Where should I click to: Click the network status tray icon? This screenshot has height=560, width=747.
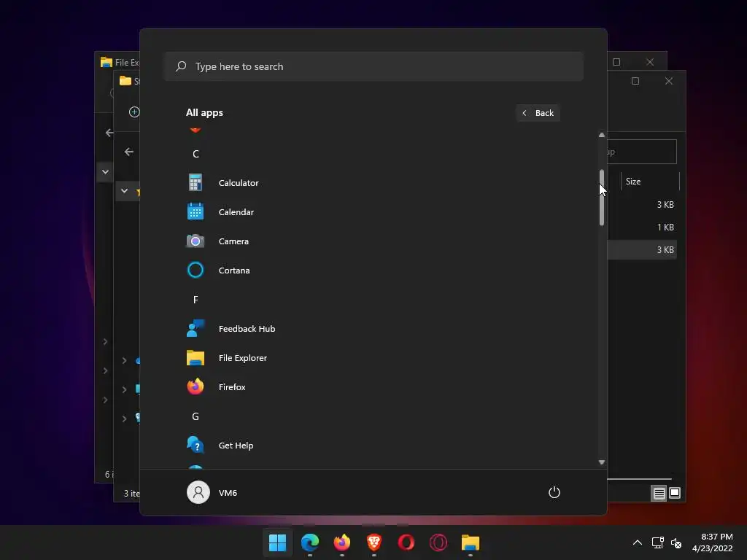(x=658, y=542)
